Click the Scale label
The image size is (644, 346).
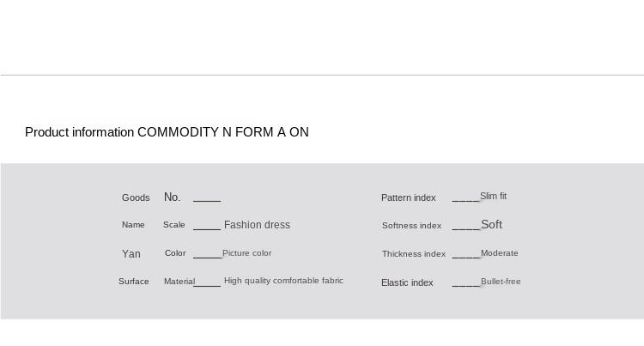click(x=174, y=225)
